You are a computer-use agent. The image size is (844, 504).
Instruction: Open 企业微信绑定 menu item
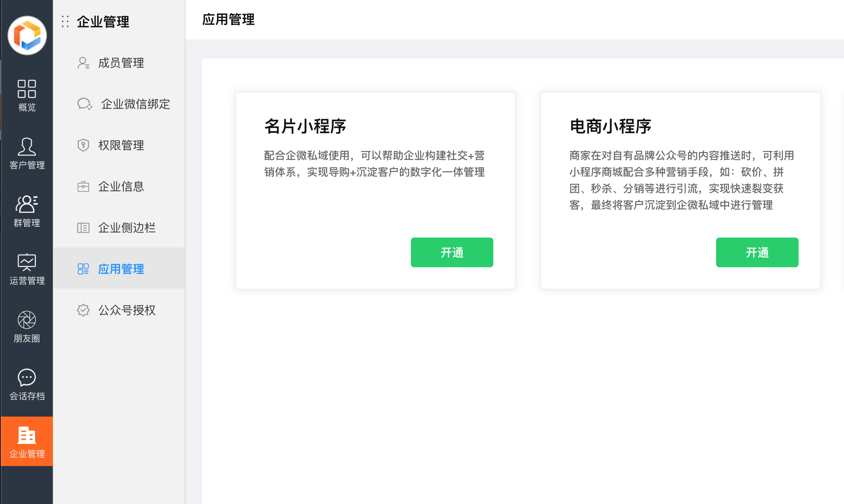[135, 104]
